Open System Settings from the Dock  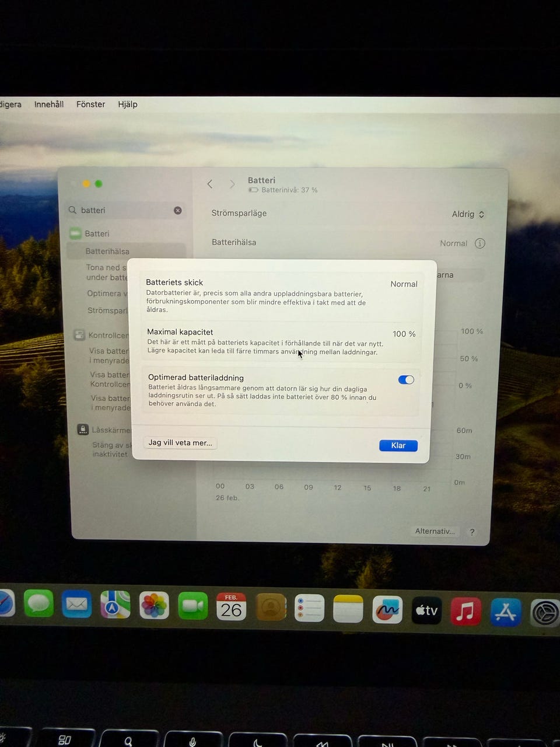(545, 613)
